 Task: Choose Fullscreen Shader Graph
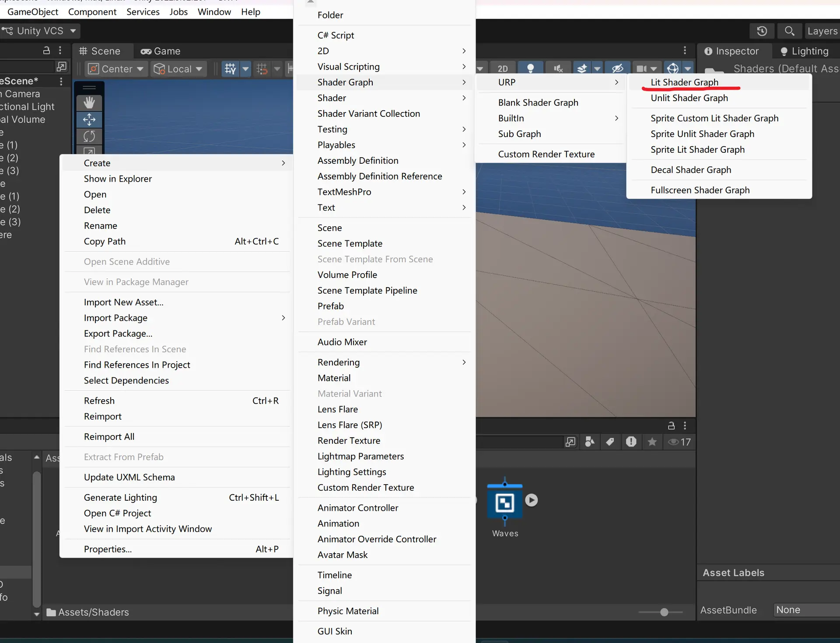[719, 190]
